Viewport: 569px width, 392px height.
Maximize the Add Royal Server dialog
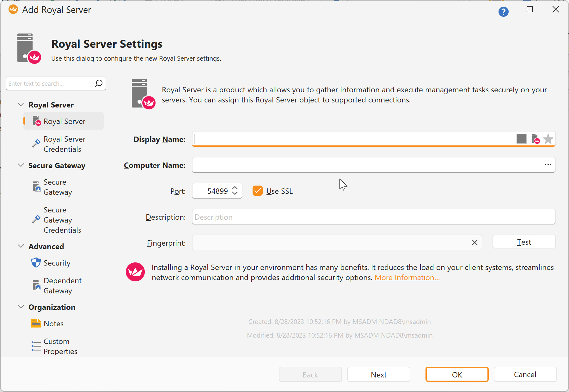(x=530, y=9)
